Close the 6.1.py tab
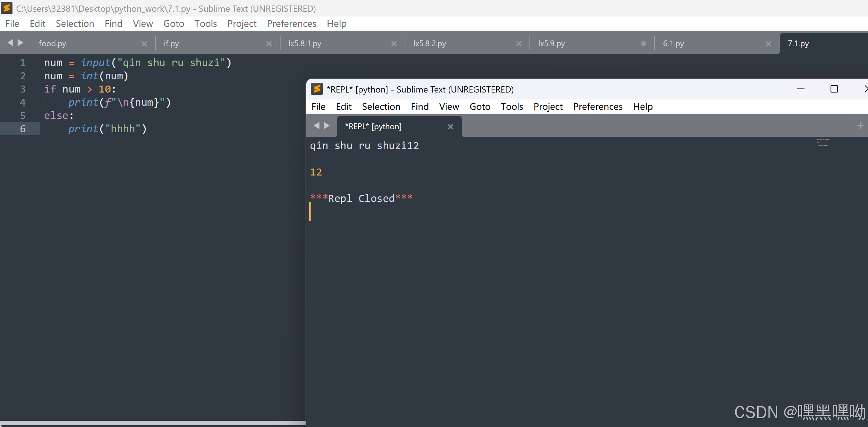This screenshot has height=427, width=868. click(768, 44)
